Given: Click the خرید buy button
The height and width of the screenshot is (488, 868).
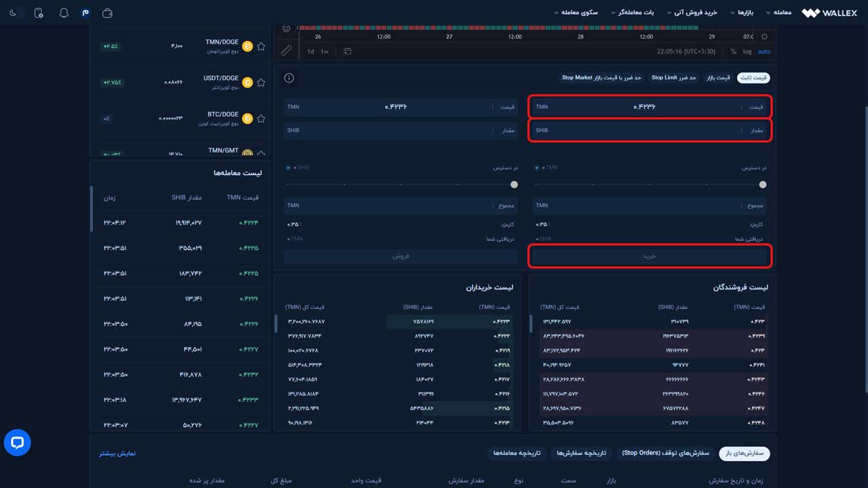Looking at the screenshot, I should [650, 256].
